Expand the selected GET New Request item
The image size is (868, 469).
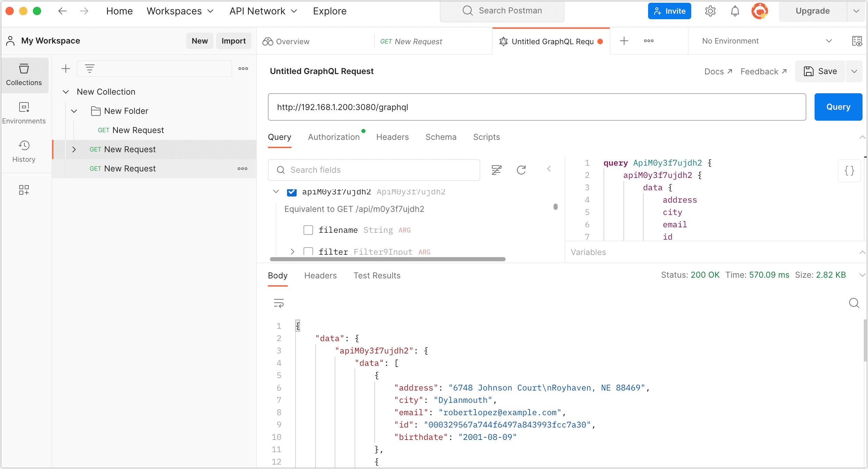[x=74, y=149]
